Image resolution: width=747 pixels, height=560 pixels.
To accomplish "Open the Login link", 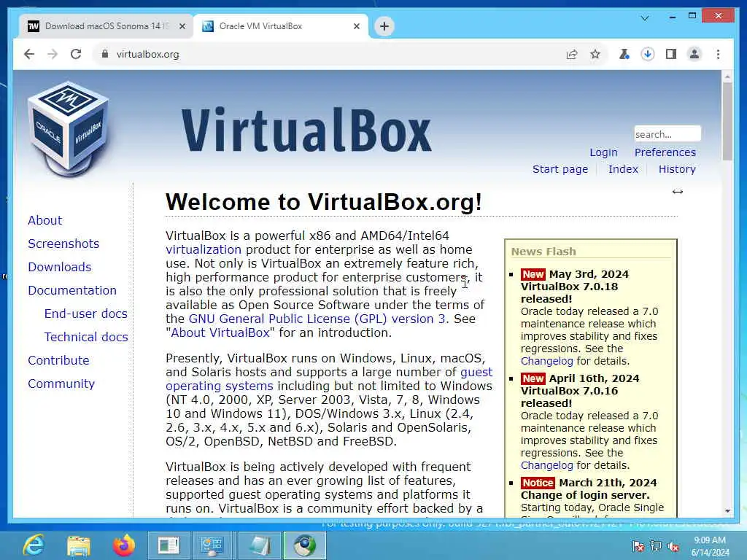I will [x=603, y=152].
